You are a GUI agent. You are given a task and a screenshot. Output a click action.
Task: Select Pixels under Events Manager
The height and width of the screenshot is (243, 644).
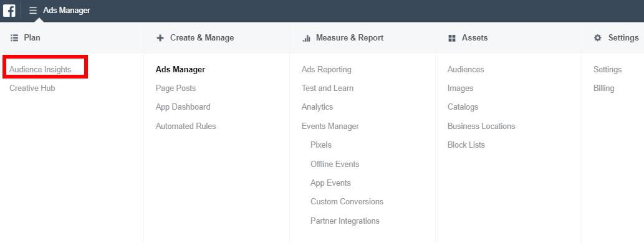tap(321, 145)
